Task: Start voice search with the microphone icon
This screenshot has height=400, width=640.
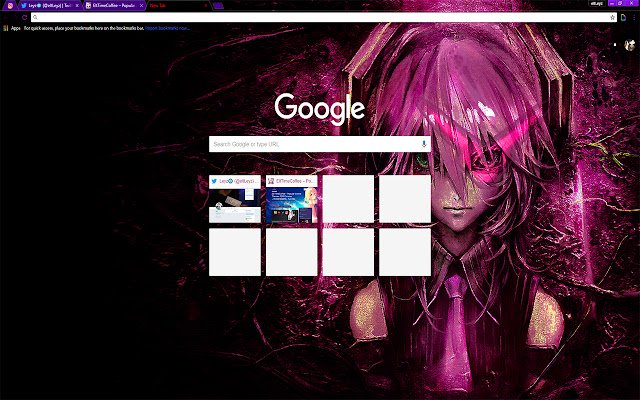Action: (x=424, y=144)
